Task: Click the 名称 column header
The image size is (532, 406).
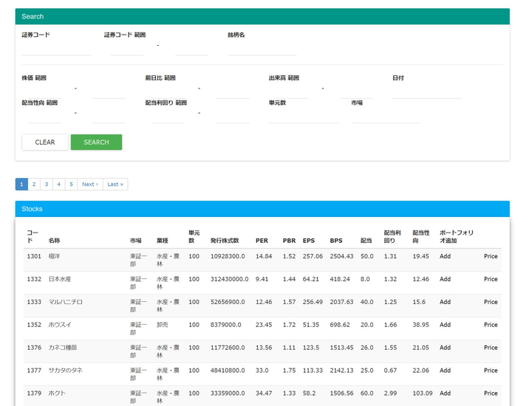Action: pos(54,241)
